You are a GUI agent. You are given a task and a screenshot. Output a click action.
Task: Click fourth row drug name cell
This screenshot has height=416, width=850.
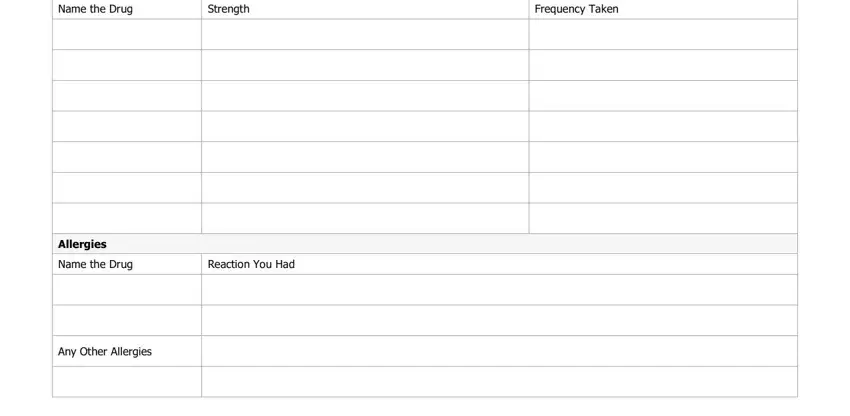click(x=127, y=126)
